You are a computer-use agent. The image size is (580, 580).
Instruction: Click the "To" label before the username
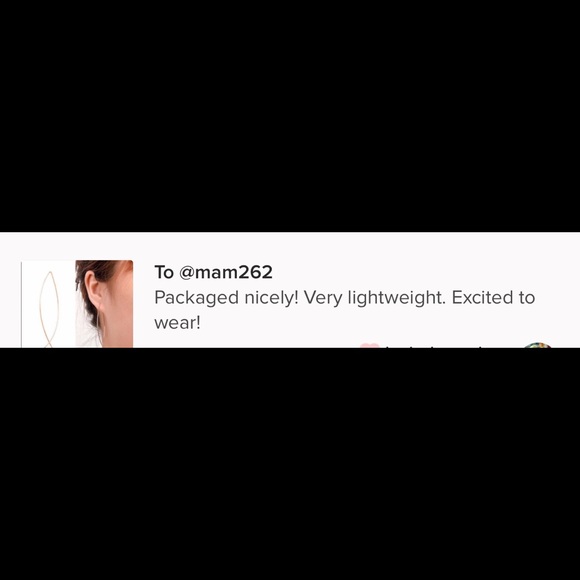(164, 272)
